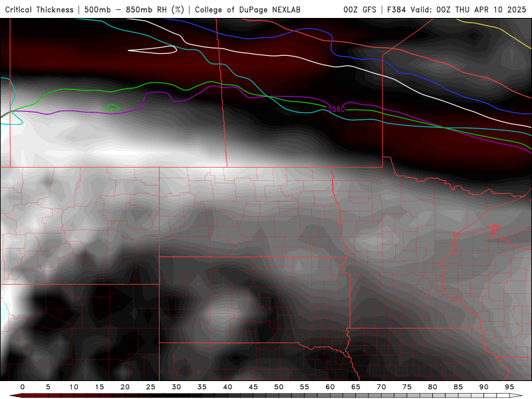This screenshot has width=532, height=399.
Task: Click the 'F384 Valid: 00Z THU APR 10 2025' text
Action: click(457, 10)
